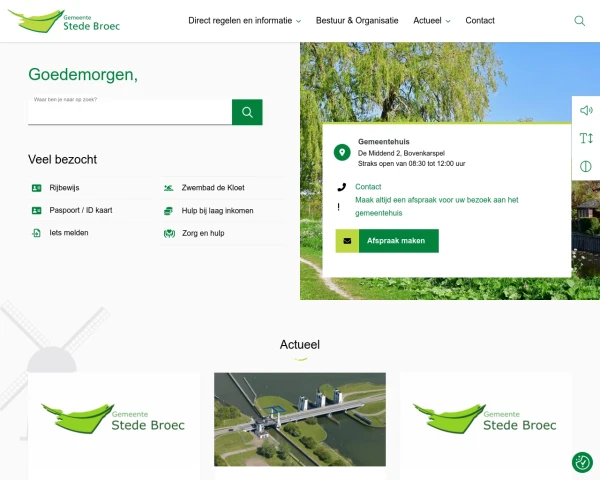Open the search magnifier in the header

tap(579, 21)
